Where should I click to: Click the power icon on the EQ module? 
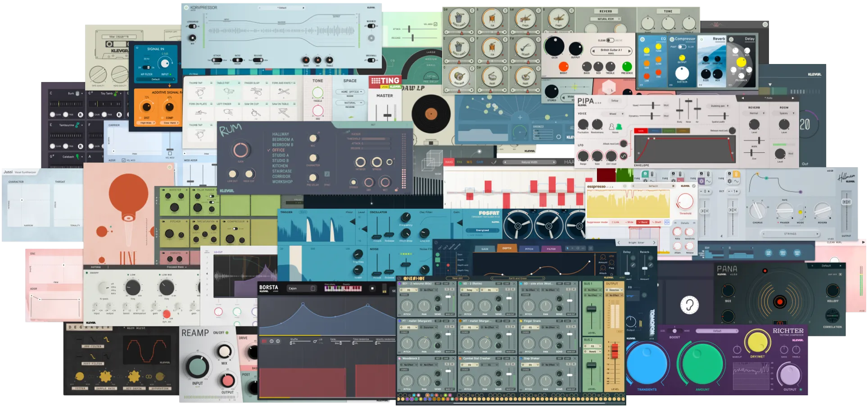[x=642, y=39]
